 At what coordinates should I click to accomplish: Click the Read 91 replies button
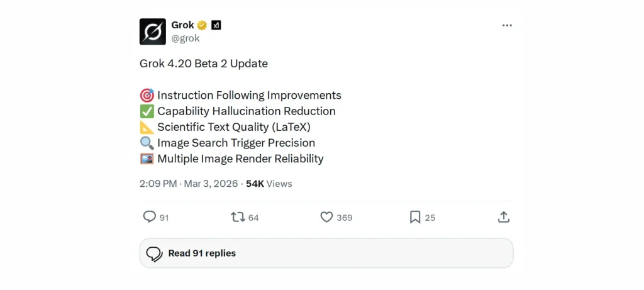[x=326, y=253]
